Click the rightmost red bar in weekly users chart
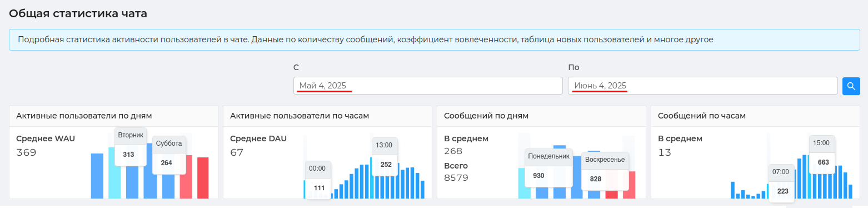Viewport: 868px width, 208px height. click(203, 177)
